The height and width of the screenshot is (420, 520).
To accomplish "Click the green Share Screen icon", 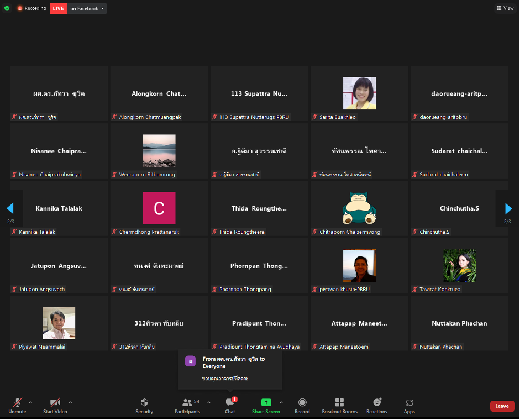I will click(266, 402).
